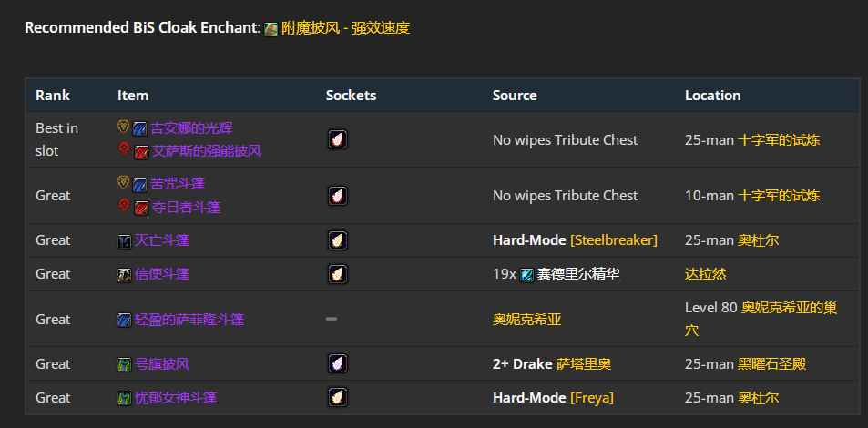Click the blue icon beside 轻盈的萨菲隆斗篷
Viewport: 868px width, 428px height.
[125, 320]
